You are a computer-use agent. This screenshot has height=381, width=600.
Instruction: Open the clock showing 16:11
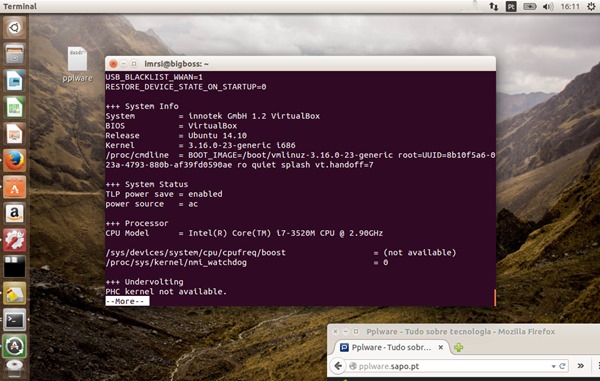click(x=570, y=7)
